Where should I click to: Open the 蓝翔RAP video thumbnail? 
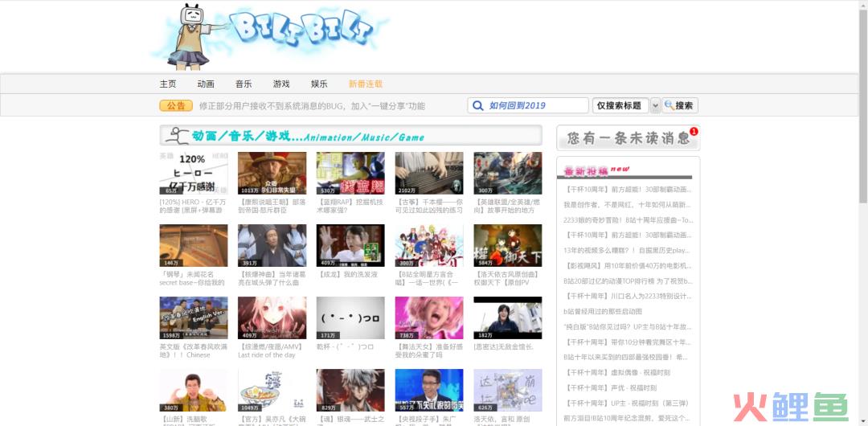[350, 174]
